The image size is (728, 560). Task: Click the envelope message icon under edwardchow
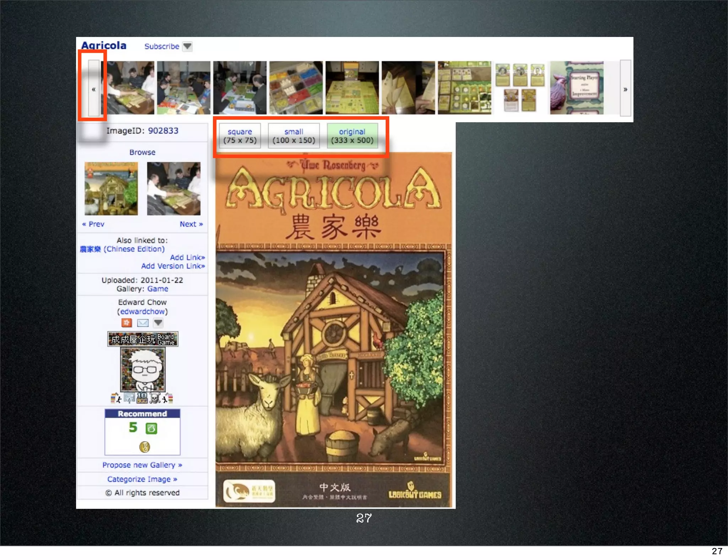click(143, 323)
